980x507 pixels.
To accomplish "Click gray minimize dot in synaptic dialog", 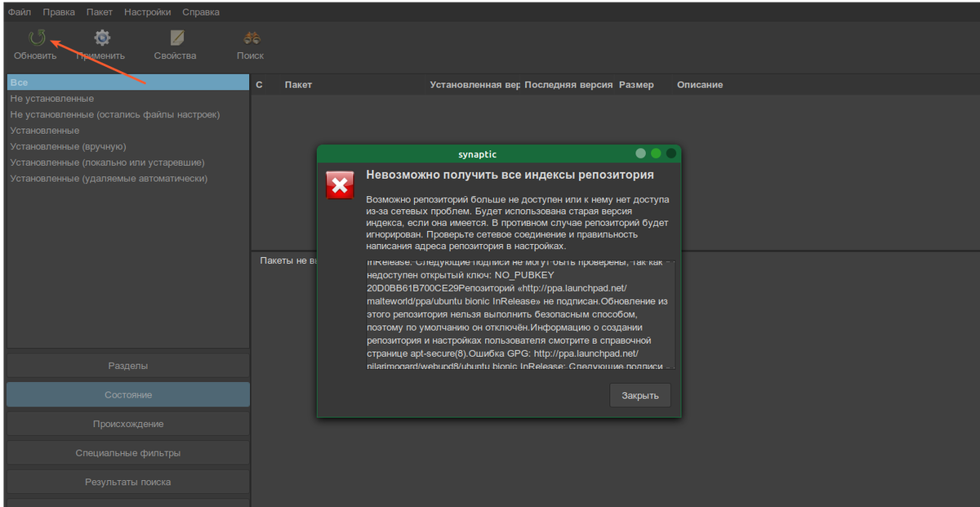I will point(640,153).
